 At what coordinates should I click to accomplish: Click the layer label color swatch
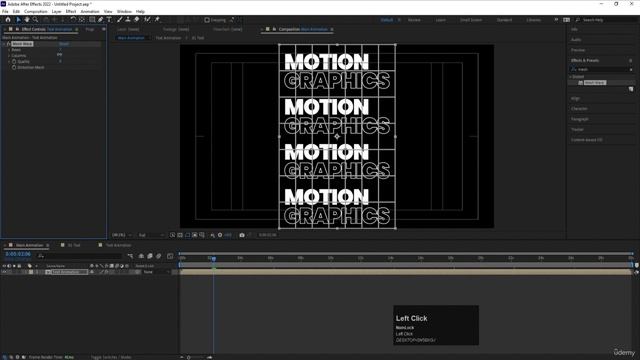click(x=31, y=272)
